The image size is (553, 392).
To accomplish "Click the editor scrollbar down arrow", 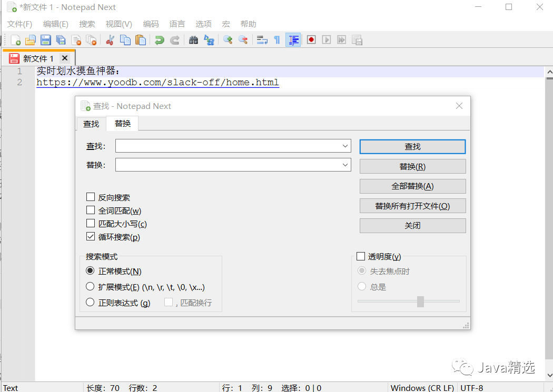I will [549, 376].
